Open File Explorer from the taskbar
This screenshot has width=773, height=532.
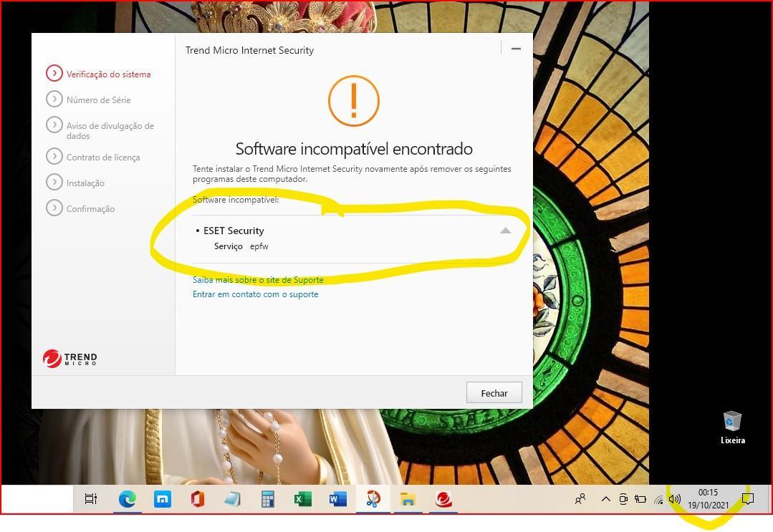point(408,499)
